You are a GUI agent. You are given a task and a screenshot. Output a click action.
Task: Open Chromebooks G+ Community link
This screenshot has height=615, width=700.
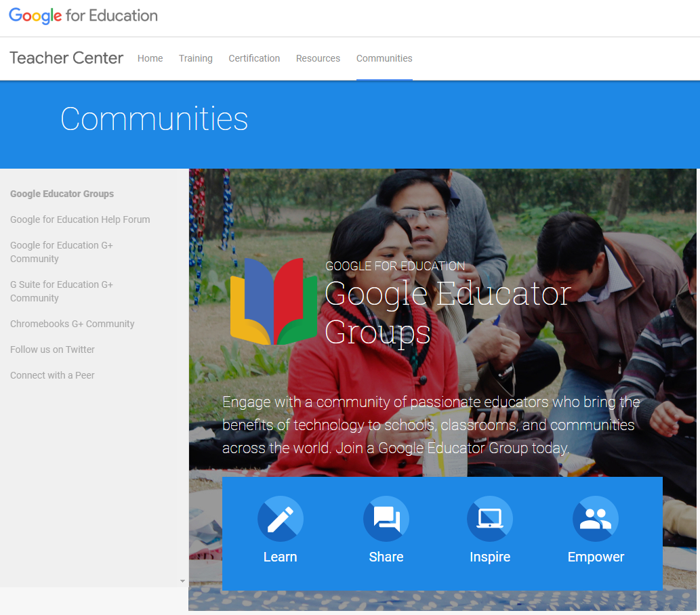[x=73, y=324]
